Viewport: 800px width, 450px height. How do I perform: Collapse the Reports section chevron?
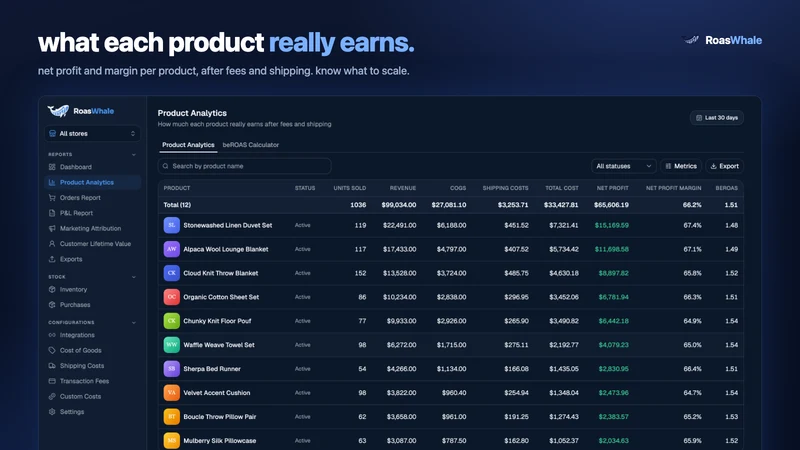pyautogui.click(x=134, y=155)
